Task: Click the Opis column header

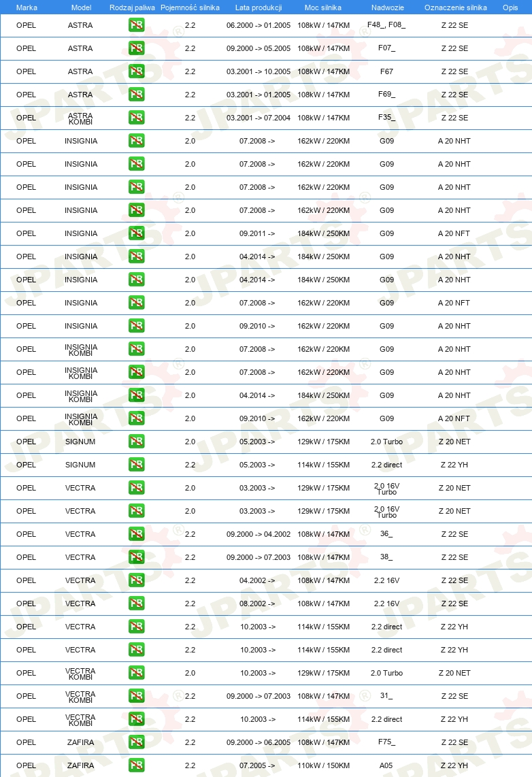Action: [510, 7]
